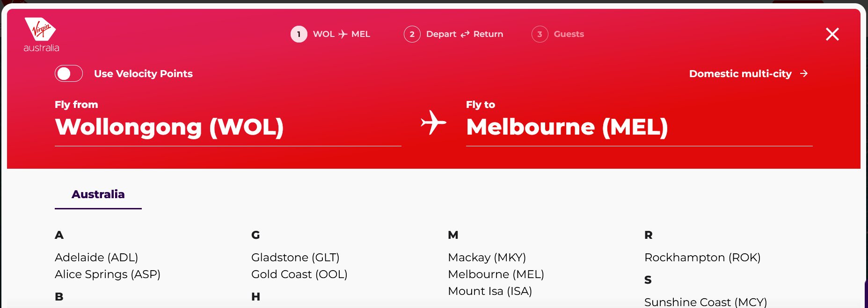Switch to the Australia tab
Screen dimensions: 868x308
[98, 194]
